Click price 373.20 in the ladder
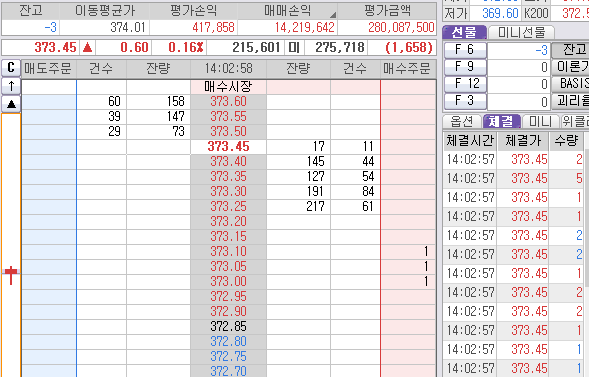 coord(228,222)
